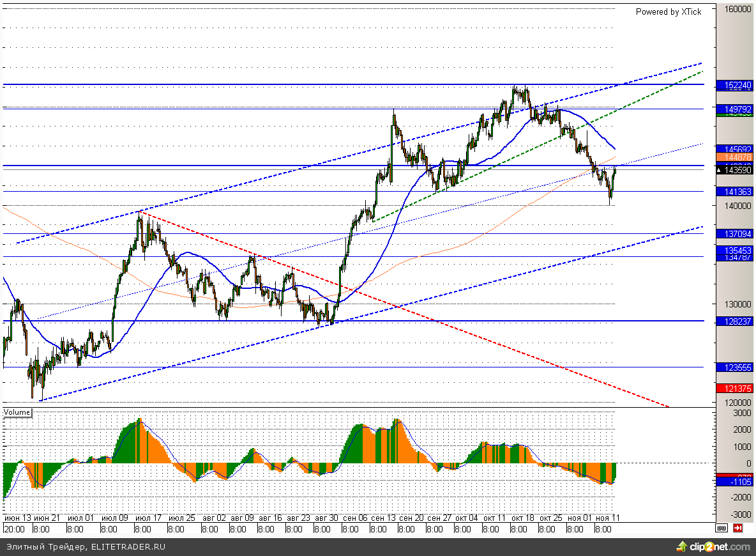Viewport: 756px width, 556px height.
Task: Click the Powered by XTick text
Action: click(x=669, y=12)
